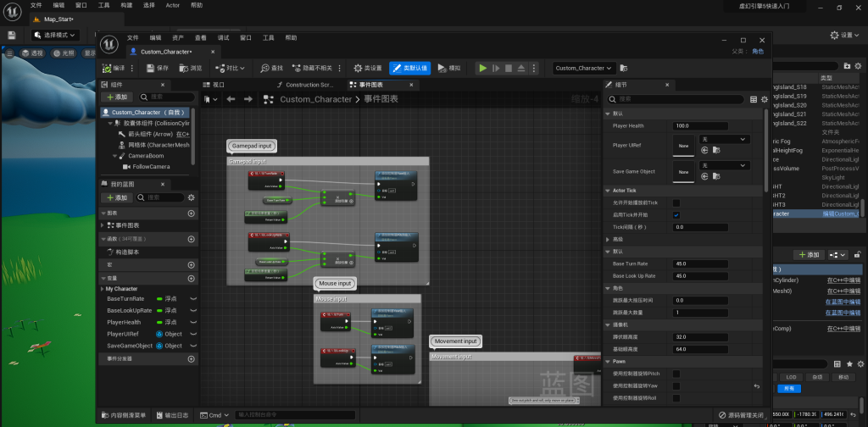Click Save (保存) in the Blueprint toolbar
The width and height of the screenshot is (868, 427).
pyautogui.click(x=157, y=68)
